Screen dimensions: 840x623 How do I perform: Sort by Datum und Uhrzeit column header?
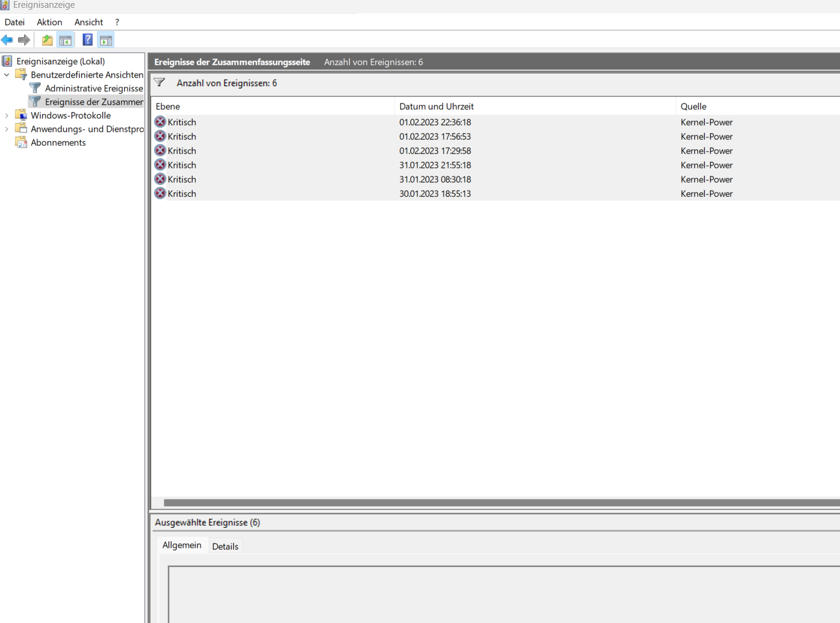pyautogui.click(x=535, y=107)
